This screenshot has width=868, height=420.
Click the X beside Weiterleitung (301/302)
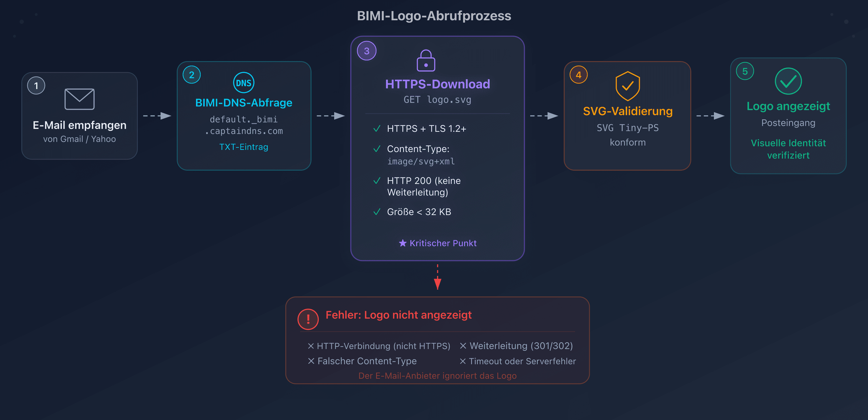463,346
